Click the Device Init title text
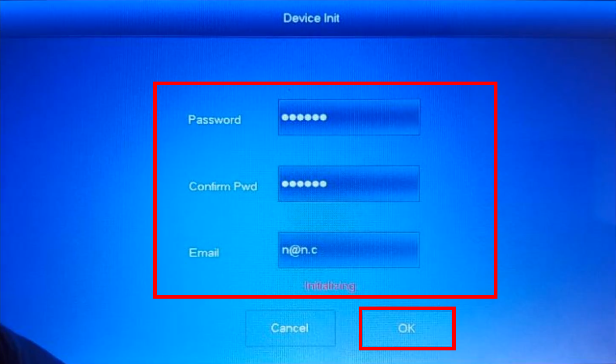 click(311, 18)
